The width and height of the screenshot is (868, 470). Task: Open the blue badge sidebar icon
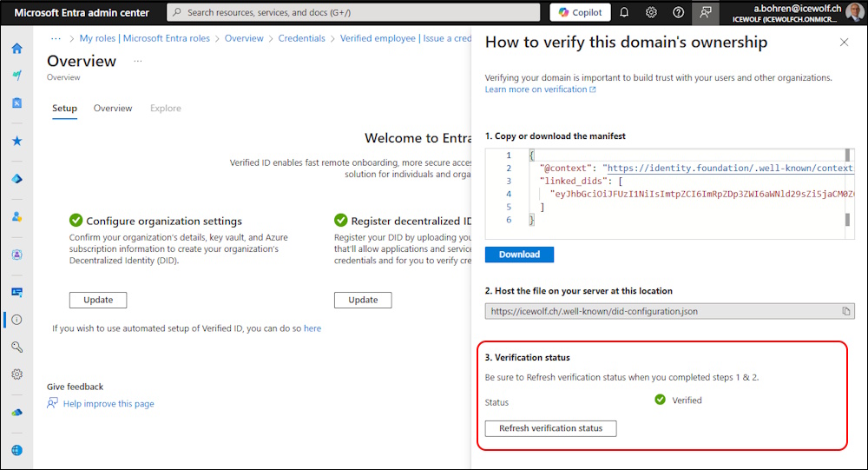click(16, 103)
